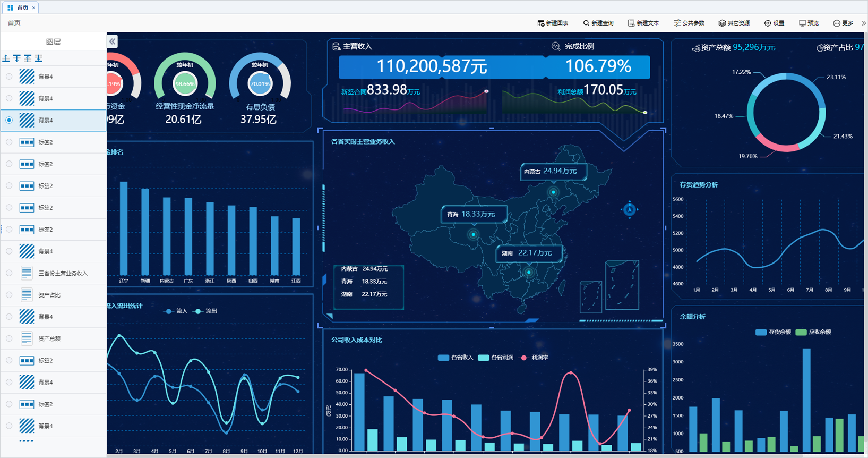
Task: Open 新建查询 with the magnifier icon
Action: pyautogui.click(x=598, y=23)
